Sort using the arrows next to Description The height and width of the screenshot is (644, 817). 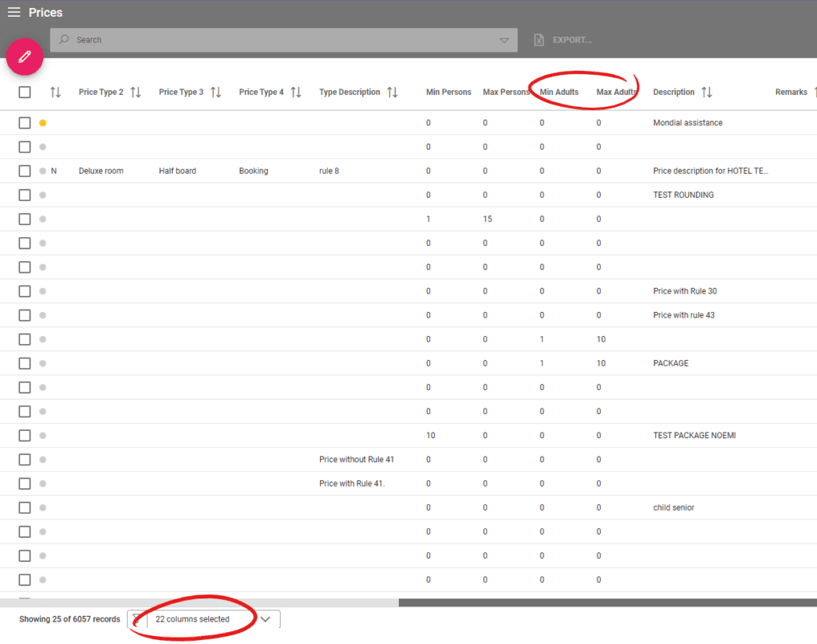(707, 91)
